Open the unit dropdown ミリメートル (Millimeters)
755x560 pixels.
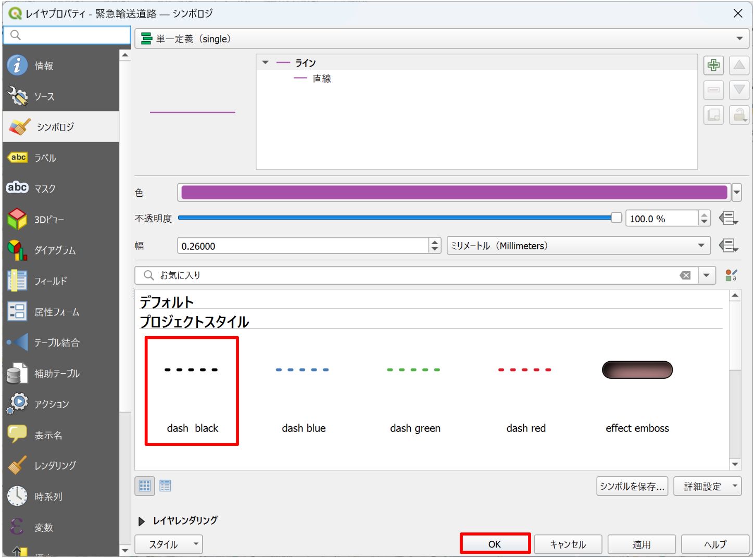578,246
